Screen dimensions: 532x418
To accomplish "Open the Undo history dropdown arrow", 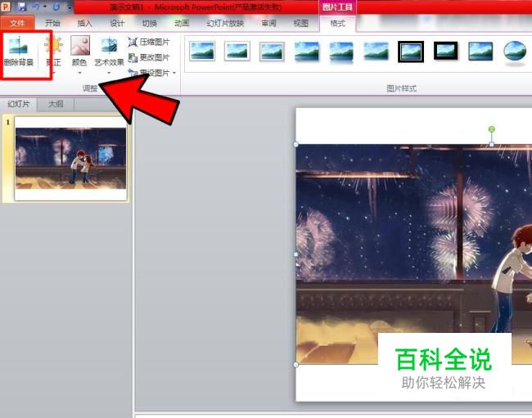I will (x=45, y=7).
